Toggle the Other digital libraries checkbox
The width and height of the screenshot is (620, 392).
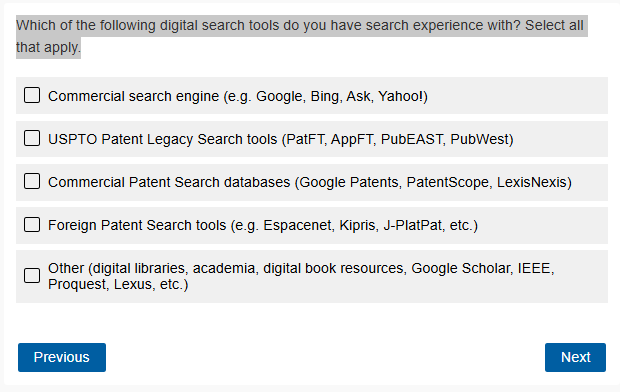click(x=32, y=275)
